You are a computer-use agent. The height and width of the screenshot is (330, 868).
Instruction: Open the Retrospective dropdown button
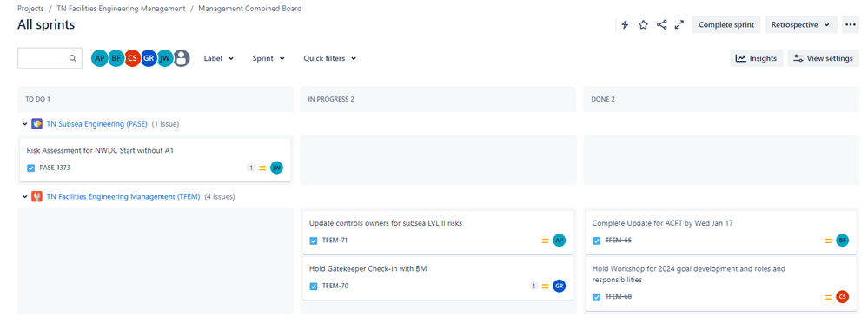coord(800,24)
